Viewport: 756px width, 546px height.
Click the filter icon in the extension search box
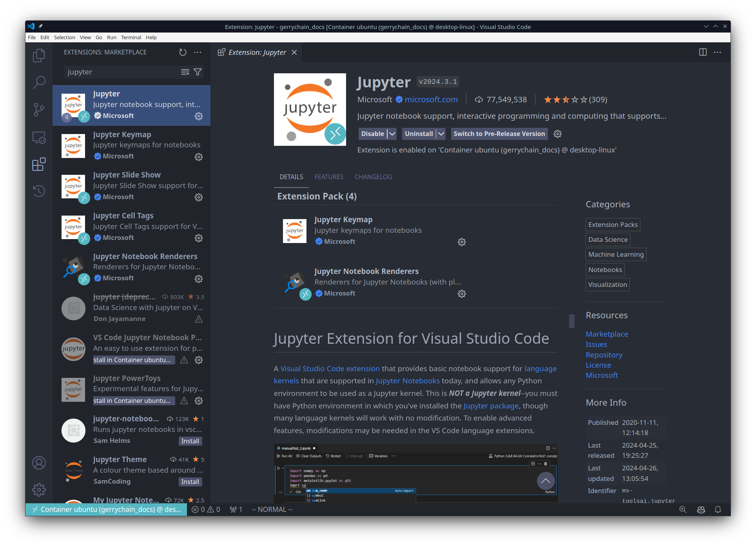coord(198,72)
